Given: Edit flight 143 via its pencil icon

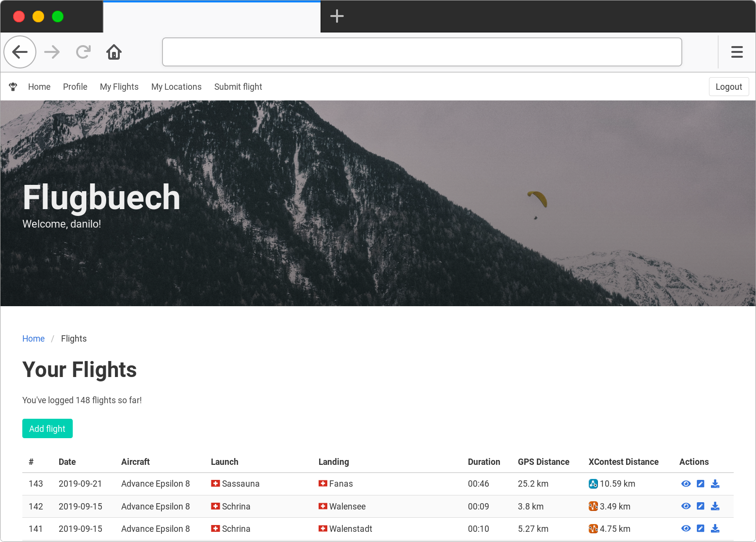Looking at the screenshot, I should 700,484.
